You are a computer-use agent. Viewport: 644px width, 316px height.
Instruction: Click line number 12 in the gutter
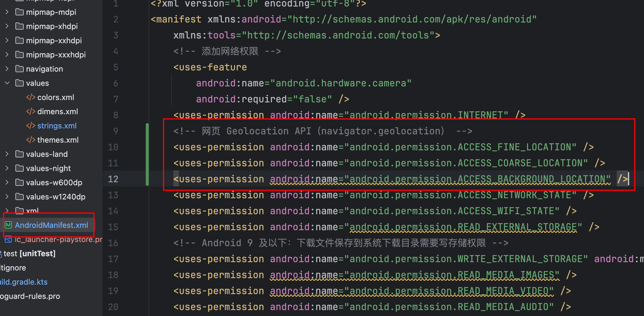113,179
